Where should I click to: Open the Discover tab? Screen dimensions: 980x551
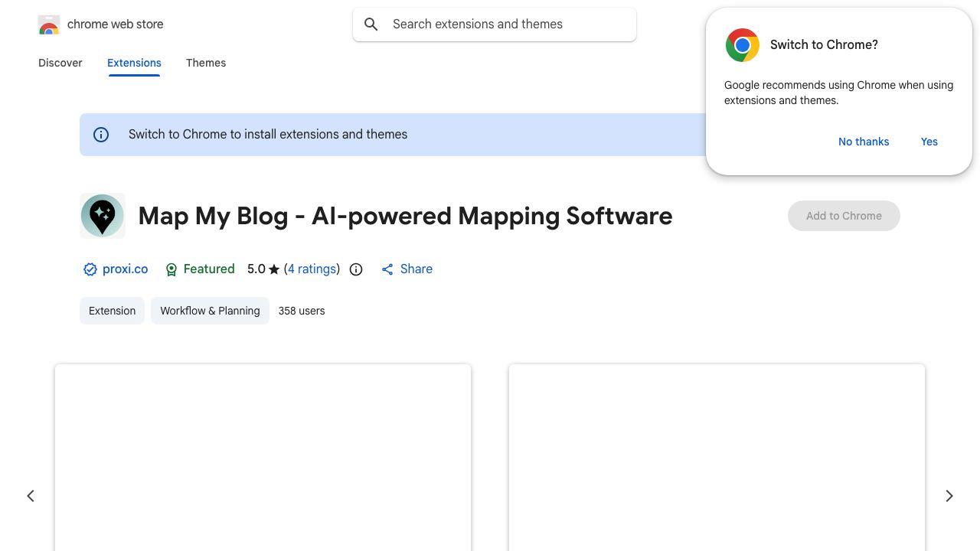[60, 63]
